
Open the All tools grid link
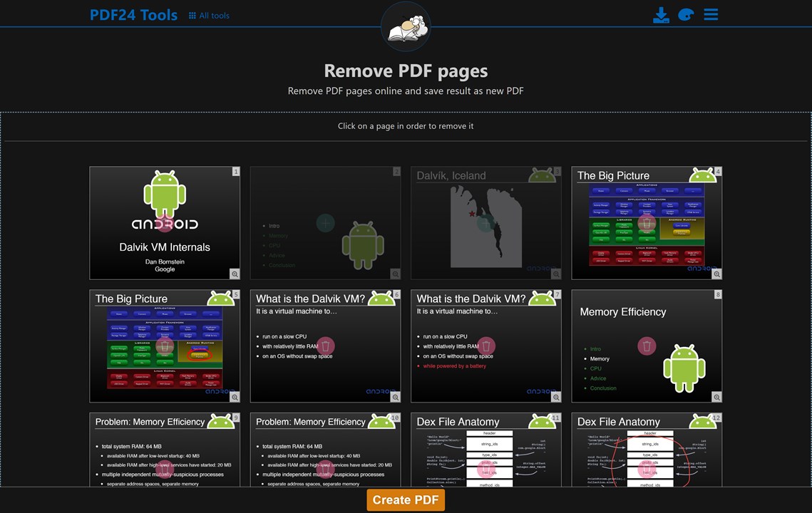[x=209, y=16]
